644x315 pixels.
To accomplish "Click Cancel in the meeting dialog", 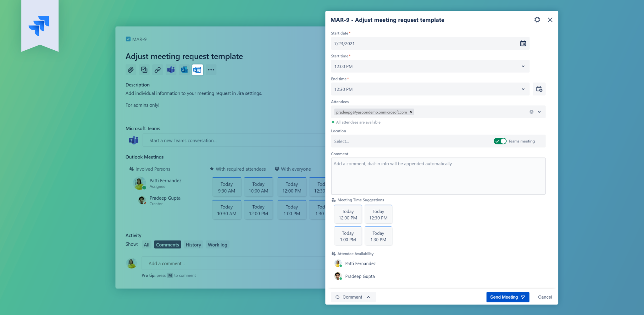I will 545,297.
